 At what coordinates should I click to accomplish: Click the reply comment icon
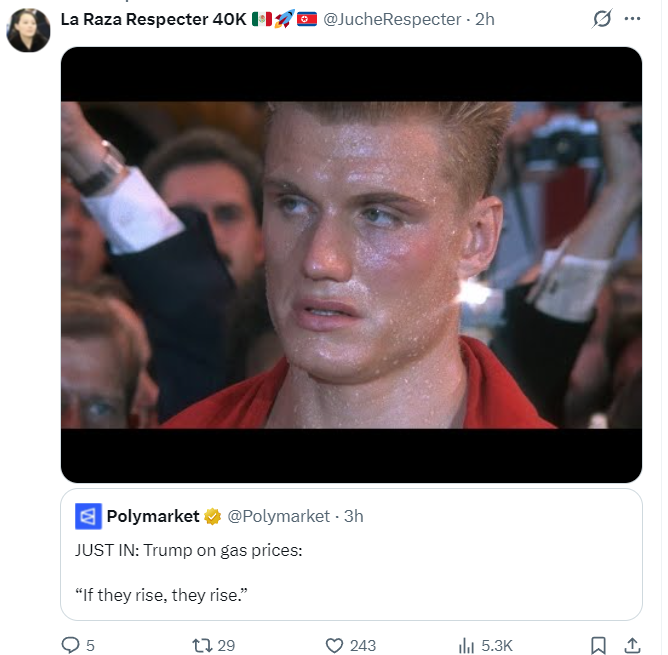[x=71, y=645]
